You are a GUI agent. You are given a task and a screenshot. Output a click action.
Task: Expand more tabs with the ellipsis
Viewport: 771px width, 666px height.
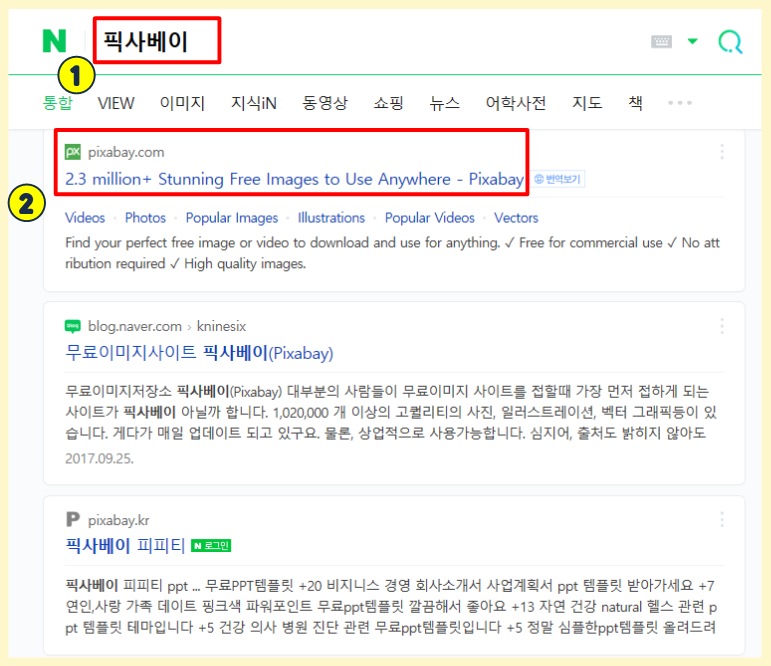(x=680, y=103)
